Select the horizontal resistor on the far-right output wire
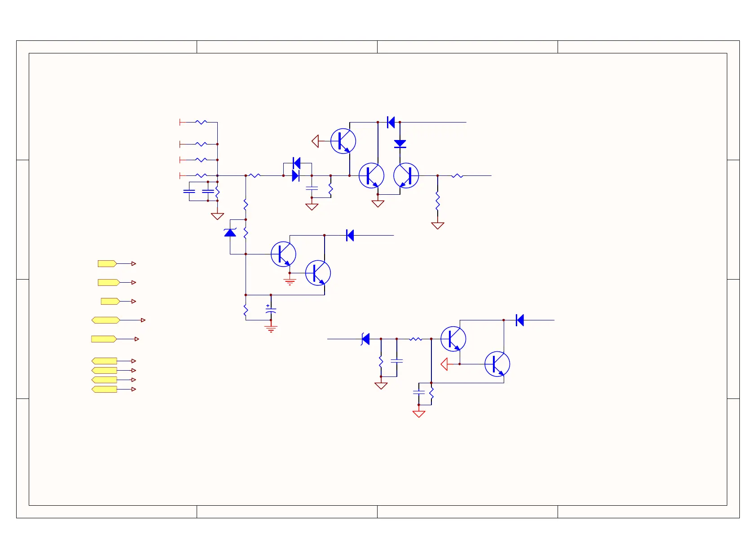756x534 pixels. tap(457, 176)
